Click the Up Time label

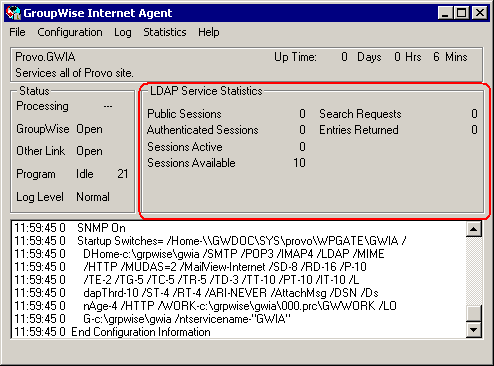pyautogui.click(x=295, y=57)
